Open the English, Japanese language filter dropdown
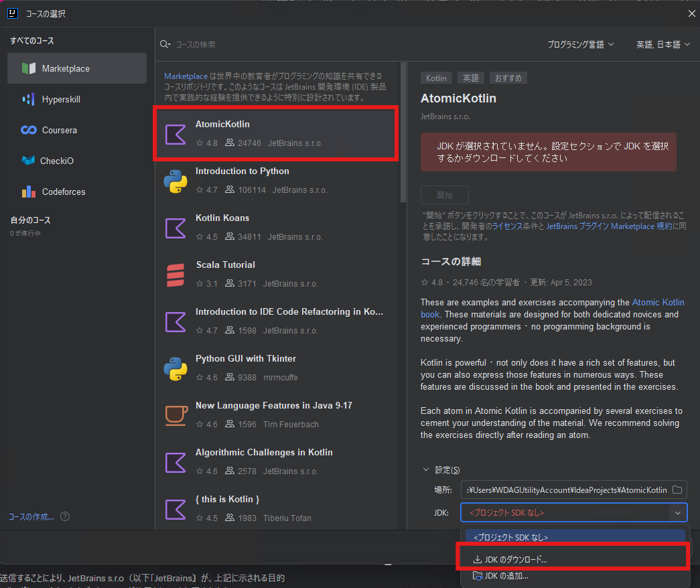The image size is (700, 588). point(662,44)
